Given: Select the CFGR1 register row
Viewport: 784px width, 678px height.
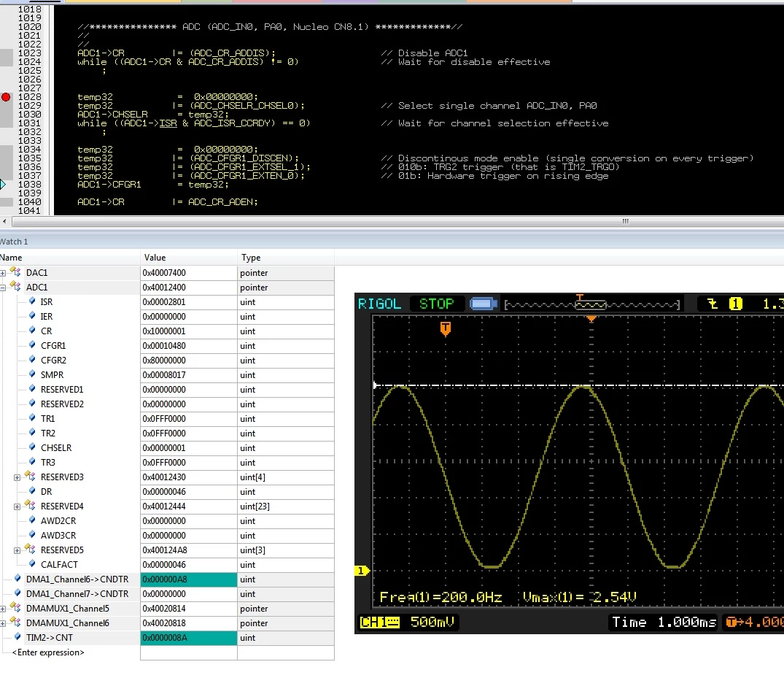Looking at the screenshot, I should [167, 345].
